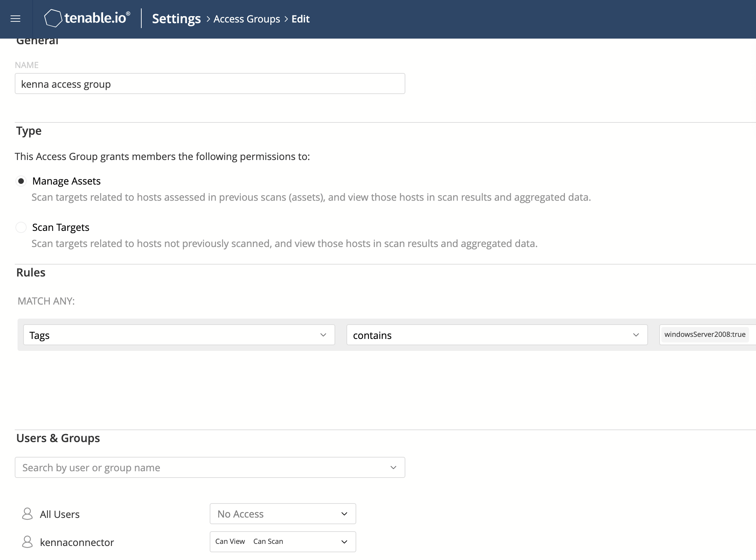Click the All Users label
The image size is (756, 560).
click(59, 513)
